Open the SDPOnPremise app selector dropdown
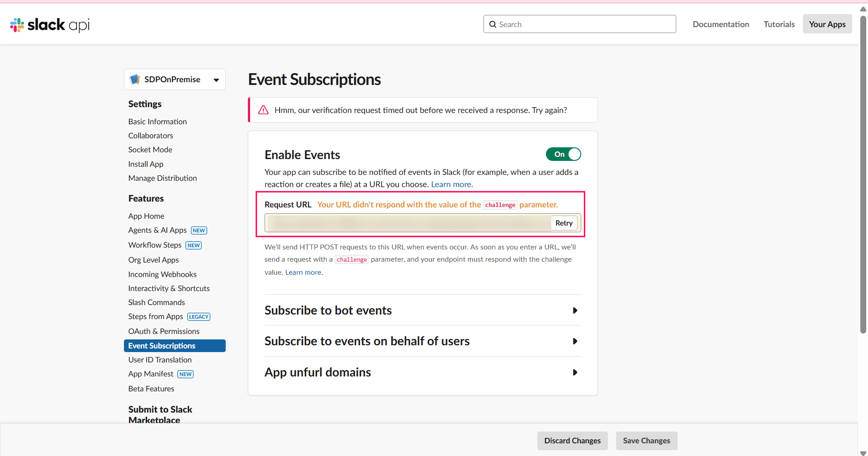 (216, 80)
